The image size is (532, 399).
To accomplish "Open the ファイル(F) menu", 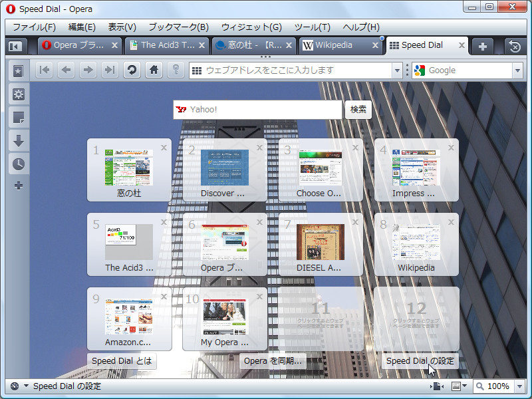I will 34,27.
